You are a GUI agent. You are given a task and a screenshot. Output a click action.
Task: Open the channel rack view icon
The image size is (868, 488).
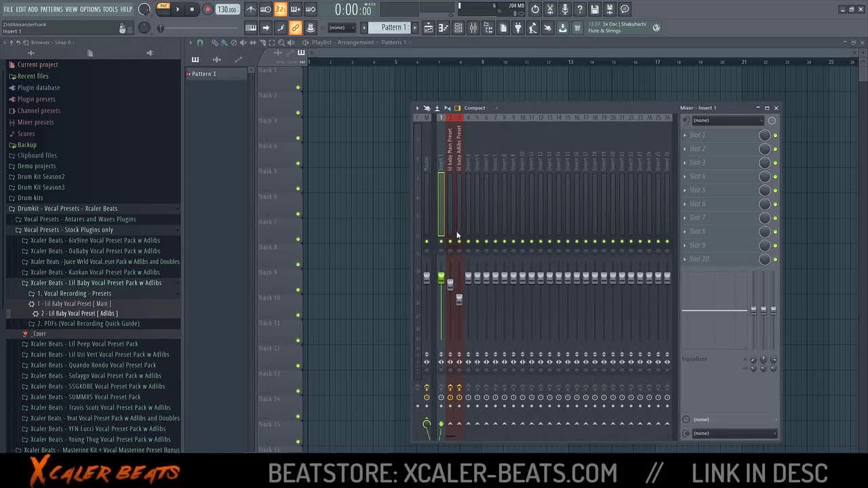point(458,28)
